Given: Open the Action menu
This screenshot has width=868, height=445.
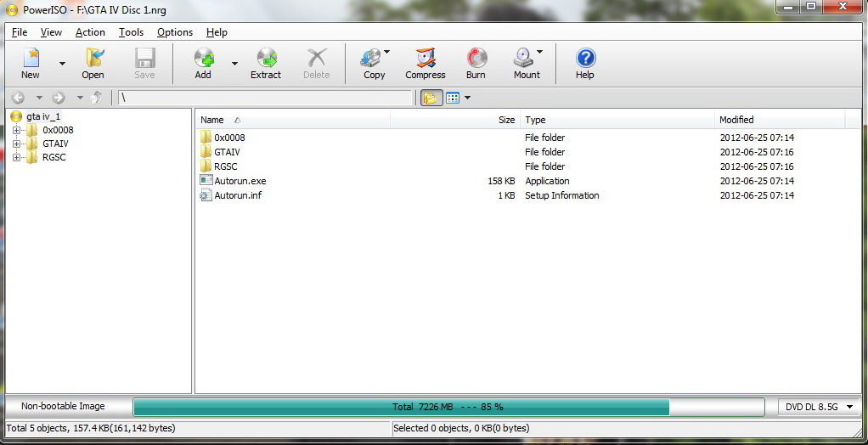Looking at the screenshot, I should pos(90,32).
